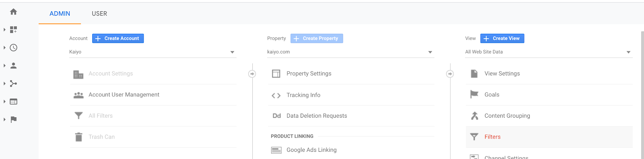644x159 pixels.
Task: Open the Acquisition branching icon in the sidebar
Action: (x=13, y=84)
